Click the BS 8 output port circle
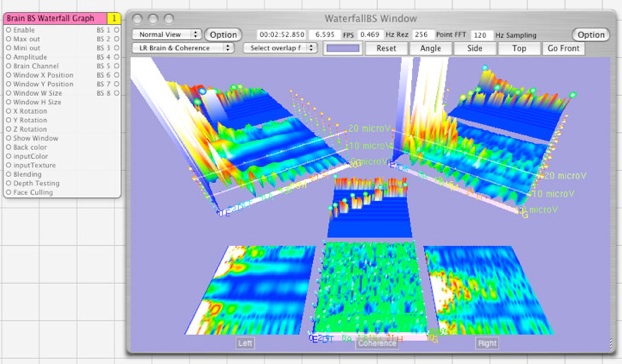 117,93
